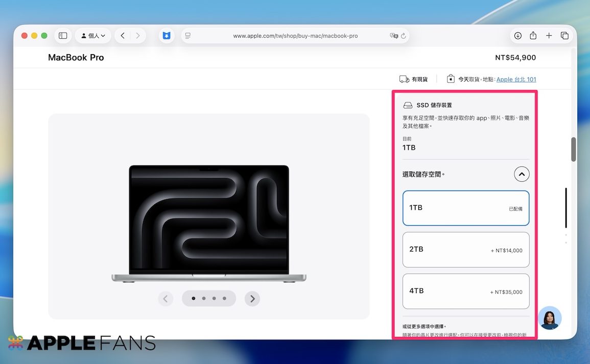Open the reader page menu icon
Image resolution: width=590 pixels, height=364 pixels.
188,36
